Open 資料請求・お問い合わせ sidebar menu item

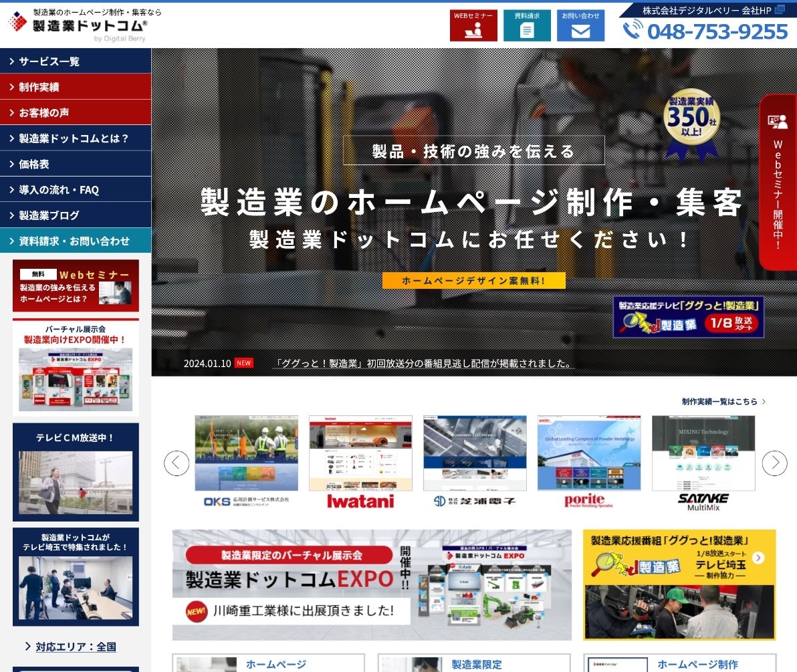76,241
